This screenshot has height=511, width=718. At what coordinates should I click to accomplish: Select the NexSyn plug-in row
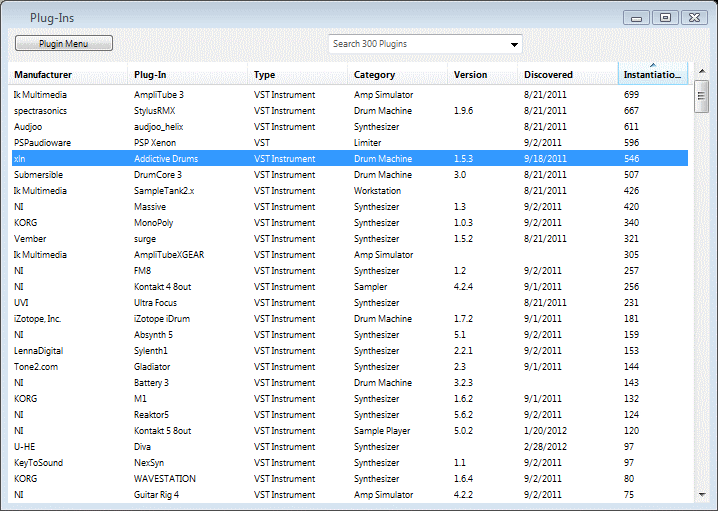click(x=350, y=463)
